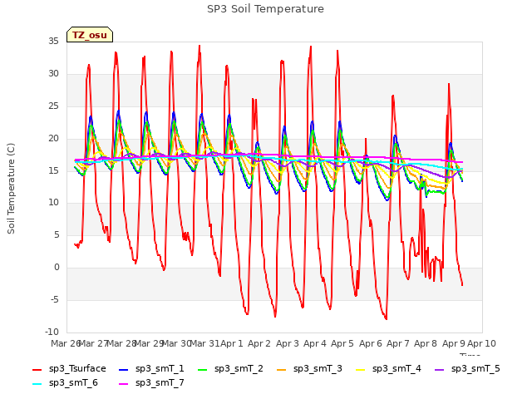Click the 35 y-axis tick label

click(53, 42)
